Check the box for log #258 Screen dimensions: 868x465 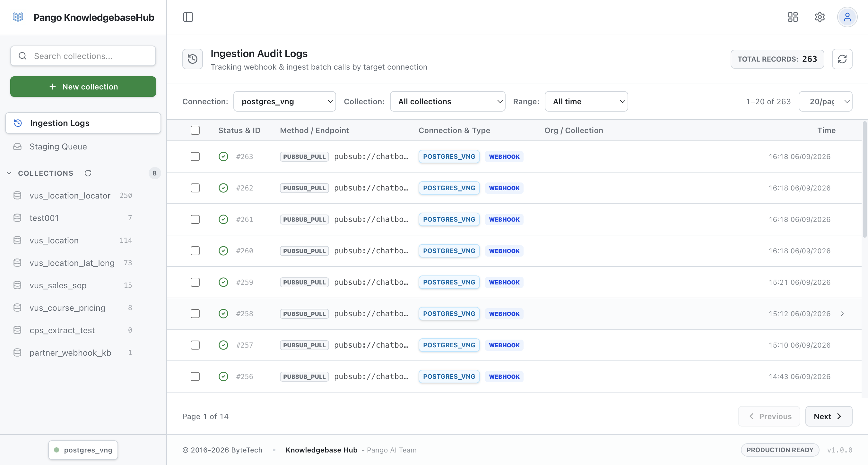(x=195, y=314)
